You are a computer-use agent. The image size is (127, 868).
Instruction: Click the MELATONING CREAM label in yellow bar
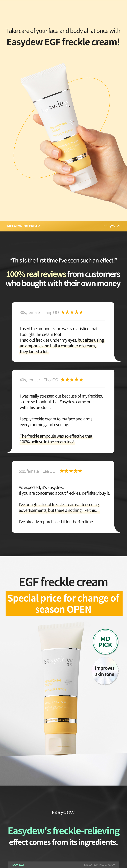tap(24, 226)
